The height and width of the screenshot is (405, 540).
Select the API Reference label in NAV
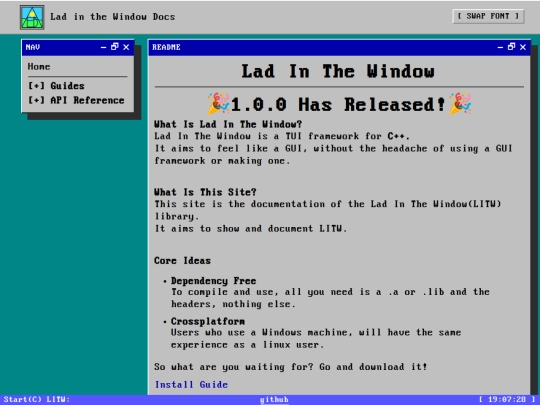pos(87,100)
